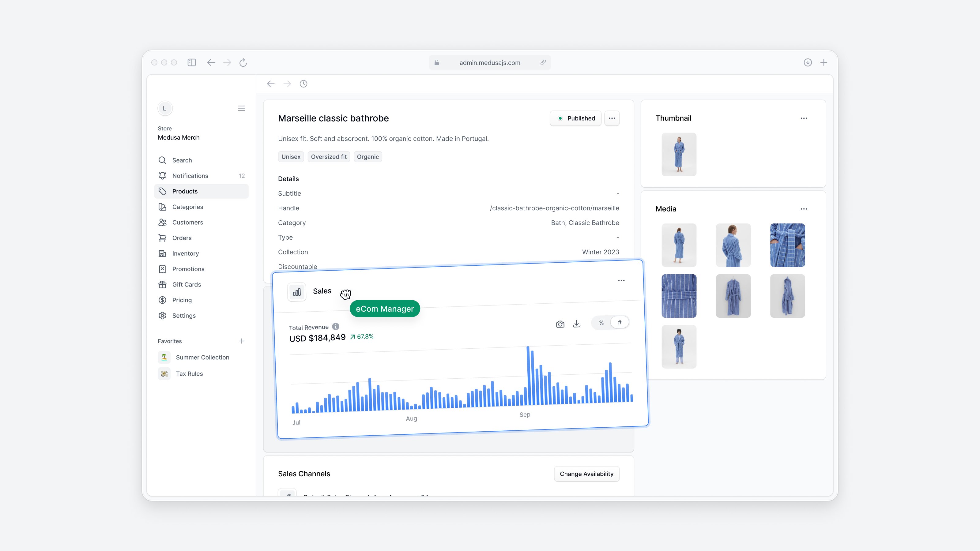The height and width of the screenshot is (551, 980).
Task: Open first Media image, full-length bathrobe
Action: click(679, 245)
